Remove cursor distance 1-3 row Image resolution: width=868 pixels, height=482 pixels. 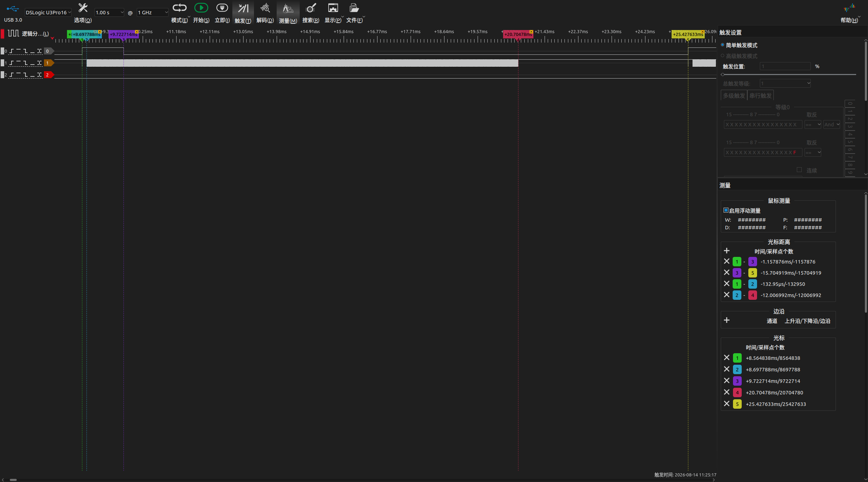727,261
